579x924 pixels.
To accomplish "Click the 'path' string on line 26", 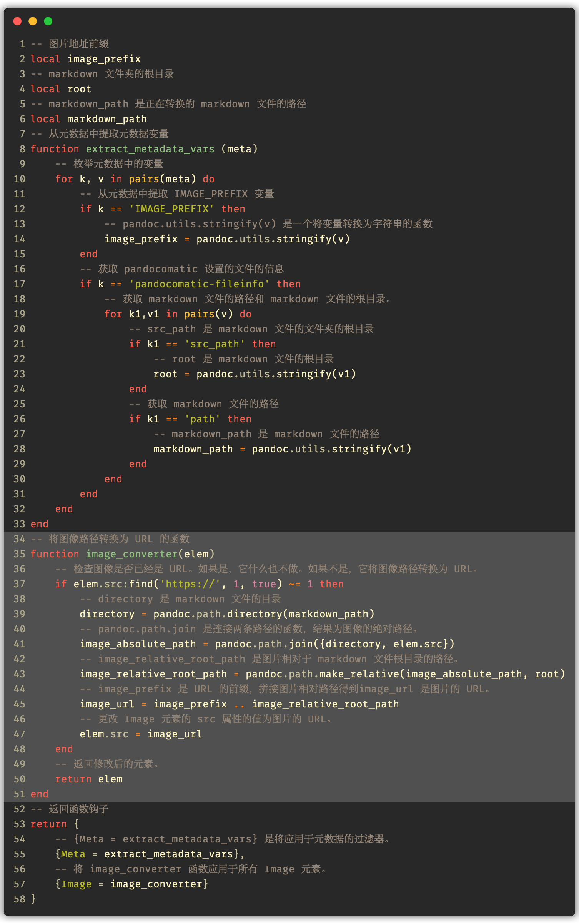I will click(203, 419).
